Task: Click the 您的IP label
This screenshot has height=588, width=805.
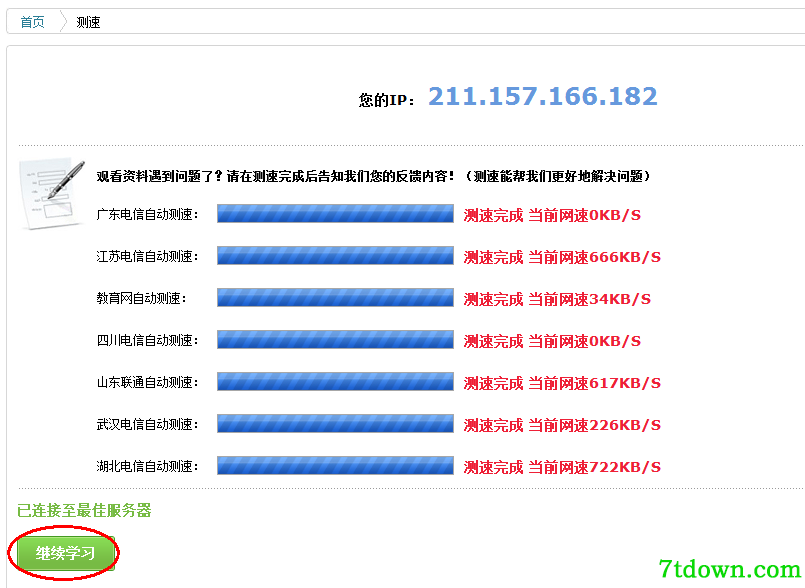Action: [x=387, y=100]
